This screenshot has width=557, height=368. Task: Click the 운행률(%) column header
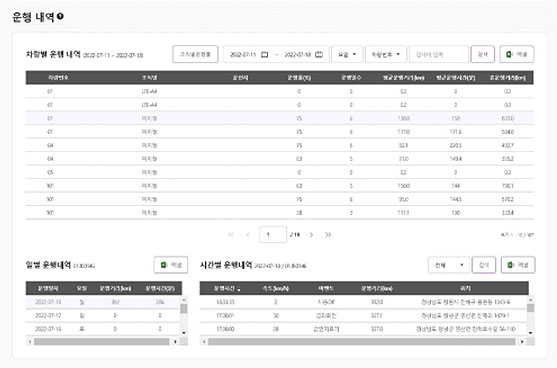299,77
